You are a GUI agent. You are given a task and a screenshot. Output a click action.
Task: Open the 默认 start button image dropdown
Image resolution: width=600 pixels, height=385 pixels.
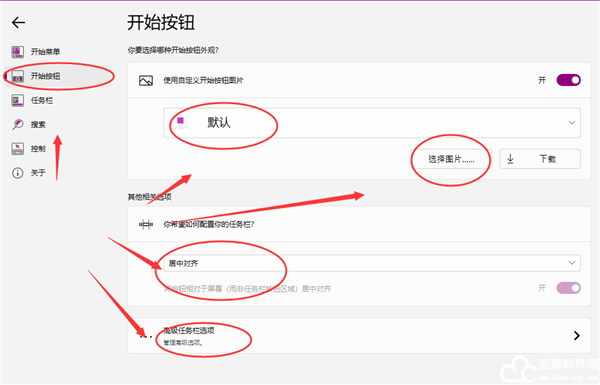[x=372, y=123]
